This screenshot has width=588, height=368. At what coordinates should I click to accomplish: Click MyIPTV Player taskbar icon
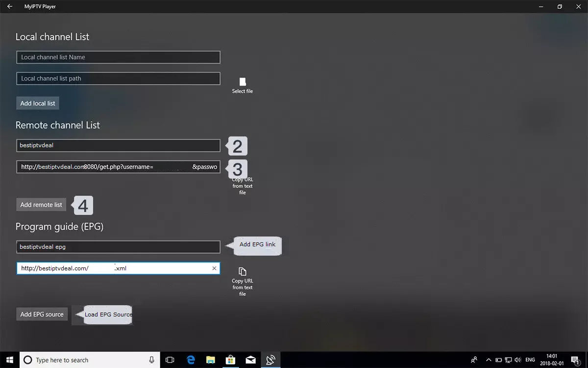pyautogui.click(x=270, y=360)
